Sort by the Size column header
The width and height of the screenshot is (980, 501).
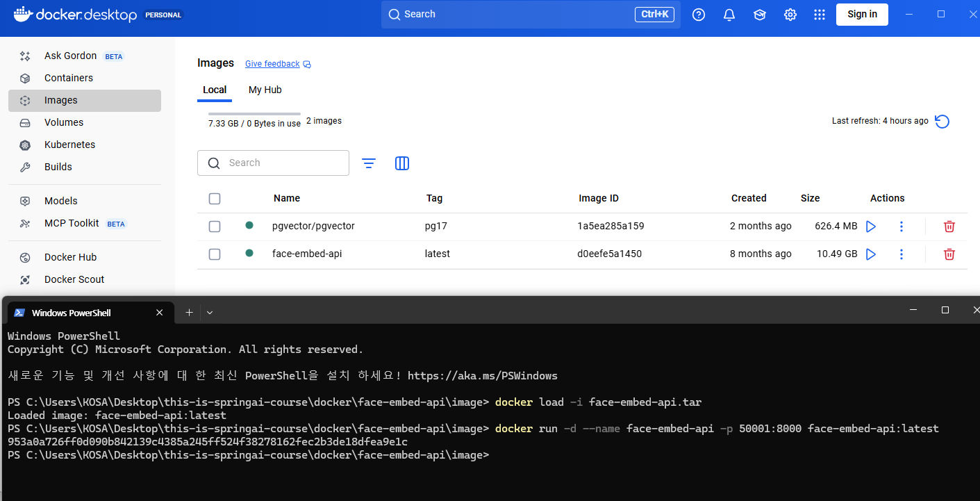click(810, 199)
